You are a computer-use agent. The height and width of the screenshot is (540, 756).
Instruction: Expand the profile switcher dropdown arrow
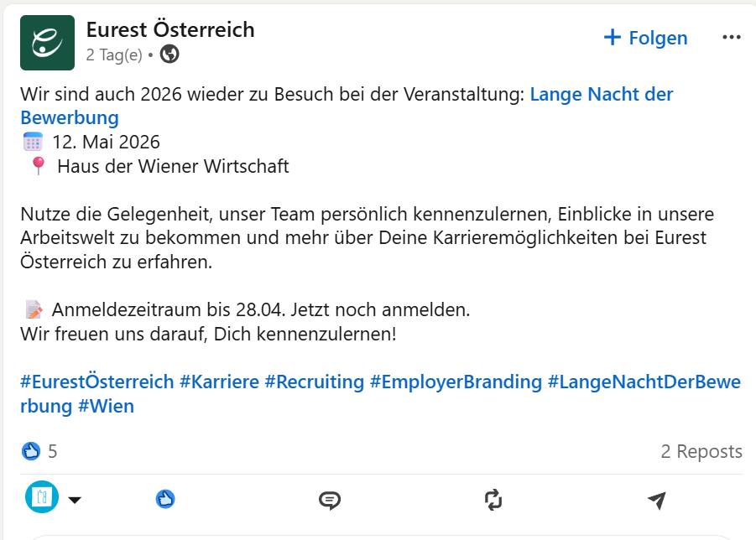[75, 500]
